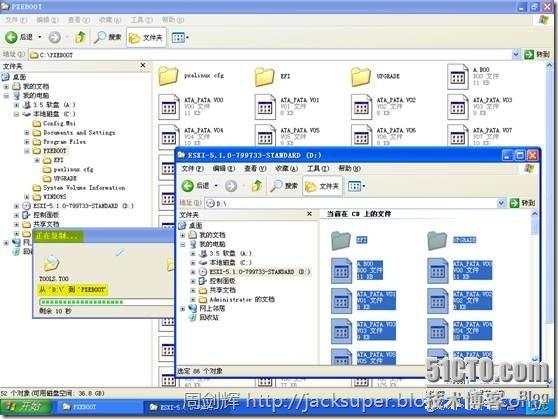Expand EFI node in PXEBOOT folder tree
Image resolution: width=558 pixels, height=419 pixels.
pos(37,160)
